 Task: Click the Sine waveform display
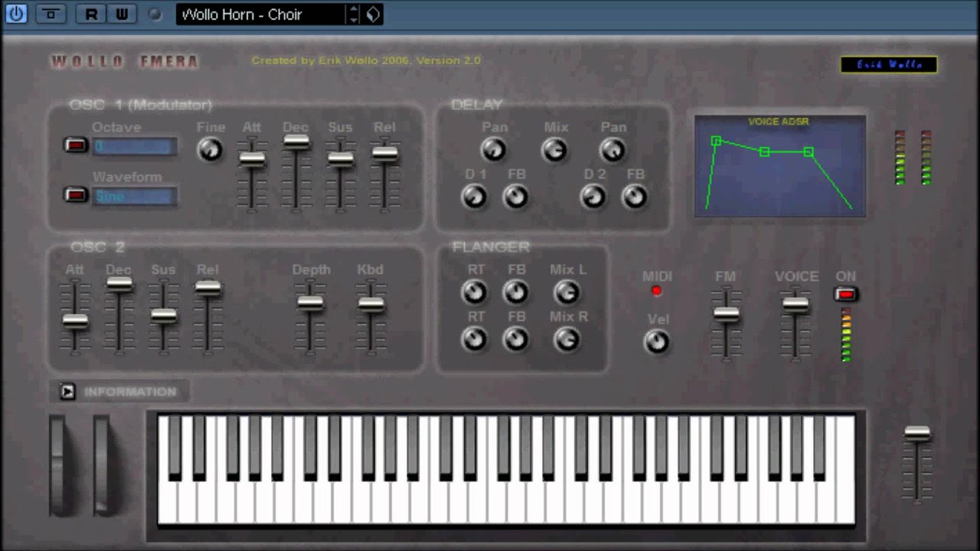click(x=135, y=196)
